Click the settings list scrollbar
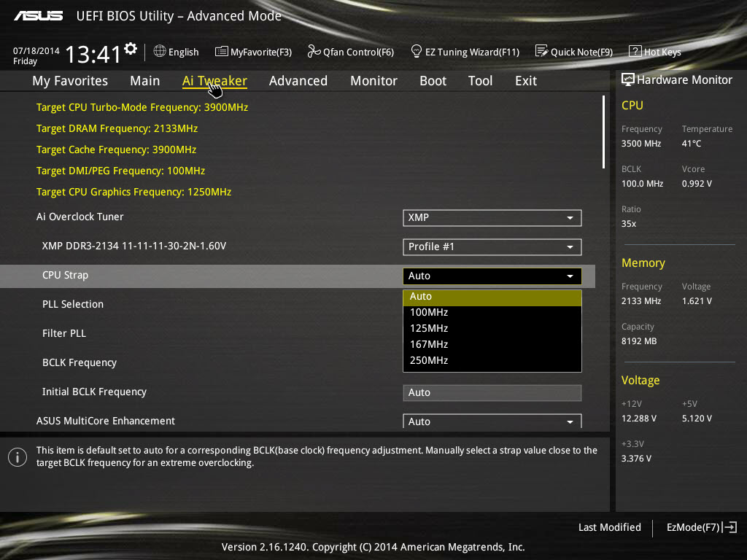This screenshot has height=560, width=747. coord(603,132)
